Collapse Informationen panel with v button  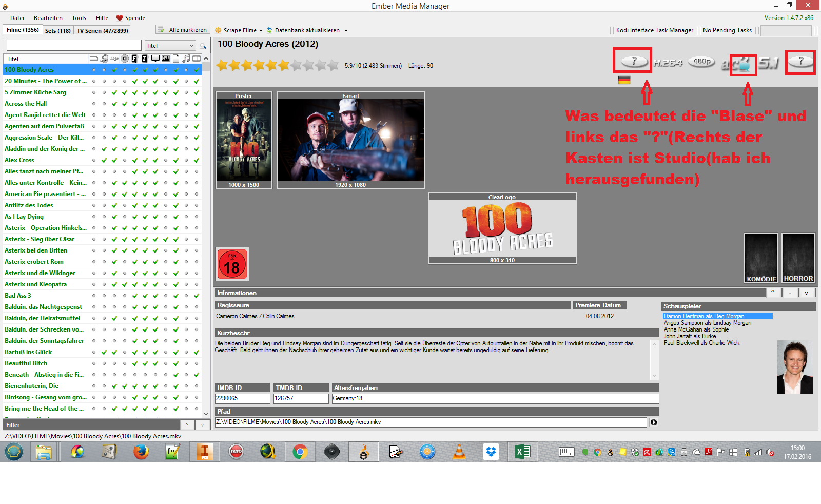tap(807, 293)
